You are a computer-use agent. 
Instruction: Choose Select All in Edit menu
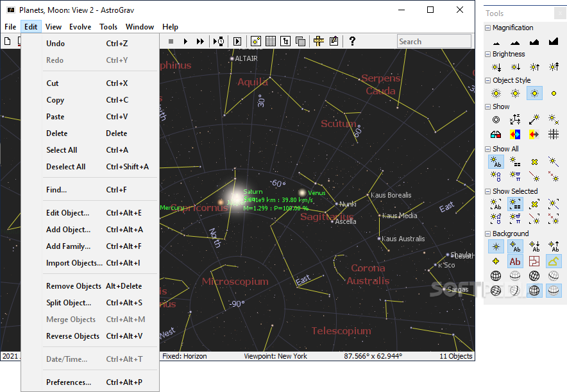point(90,150)
